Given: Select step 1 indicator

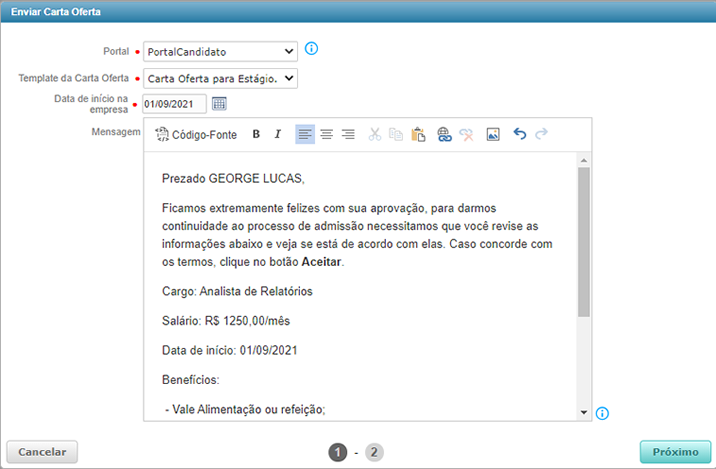Looking at the screenshot, I should pos(338,452).
